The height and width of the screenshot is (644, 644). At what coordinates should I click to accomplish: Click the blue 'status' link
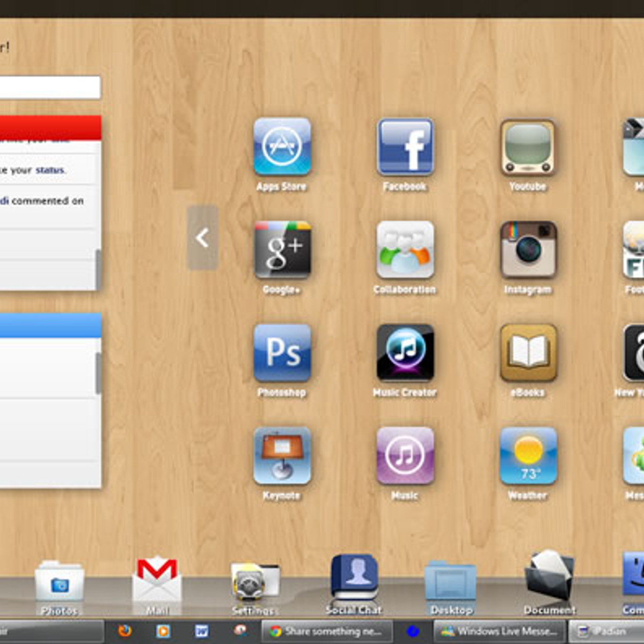[50, 170]
